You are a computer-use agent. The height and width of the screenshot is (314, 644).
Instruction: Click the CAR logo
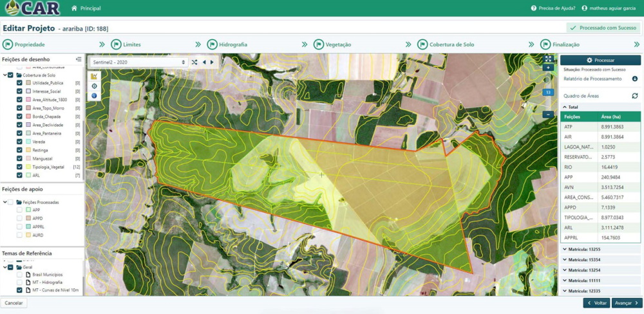[x=32, y=8]
